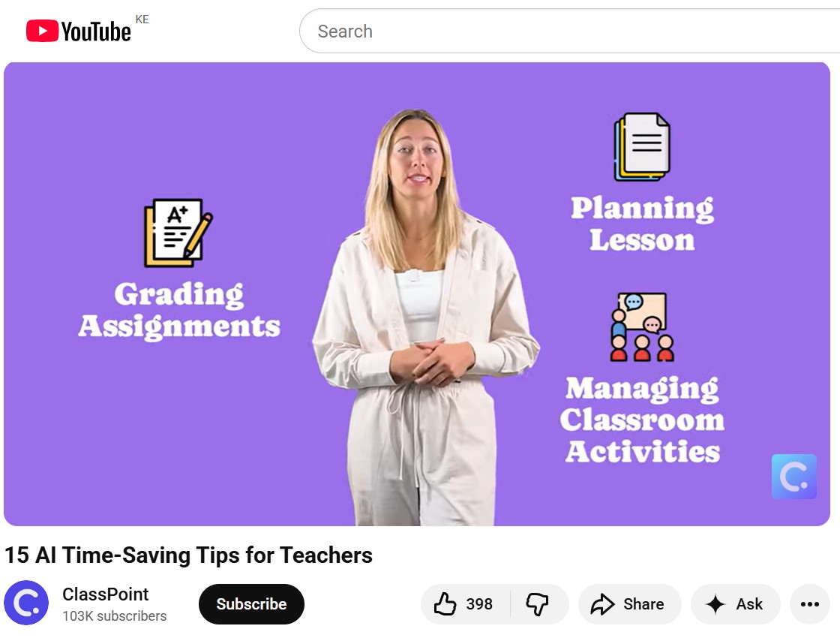The width and height of the screenshot is (840, 638).
Task: Click the YouTube play-logo icon
Action: [x=42, y=31]
